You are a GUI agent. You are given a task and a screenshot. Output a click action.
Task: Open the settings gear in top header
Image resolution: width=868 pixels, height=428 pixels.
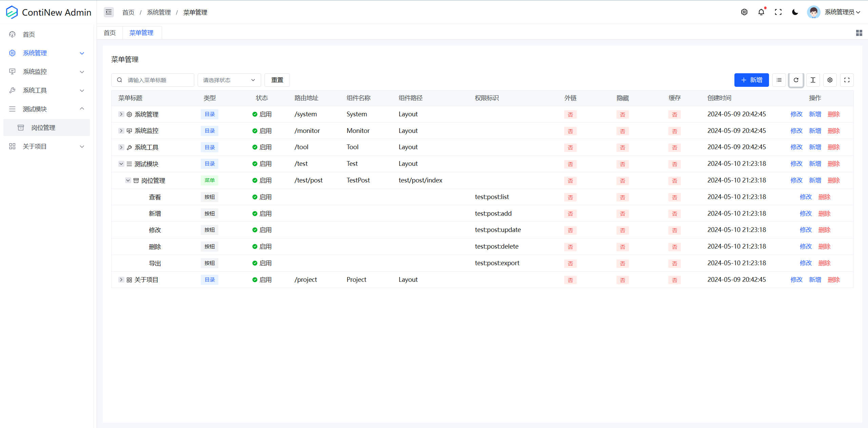(x=744, y=12)
